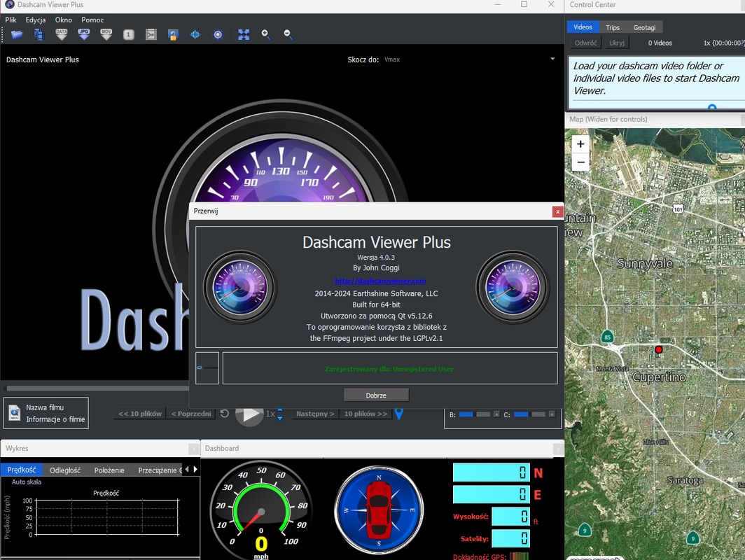Image resolution: width=745 pixels, height=560 pixels.
Task: Adjust playback speed 1x stepper arrows
Action: coord(280,414)
